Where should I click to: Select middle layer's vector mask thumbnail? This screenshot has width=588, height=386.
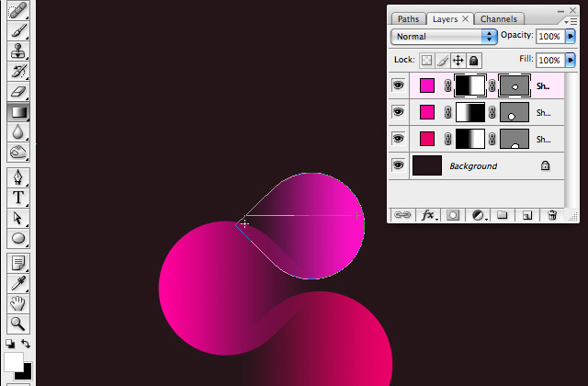point(514,112)
